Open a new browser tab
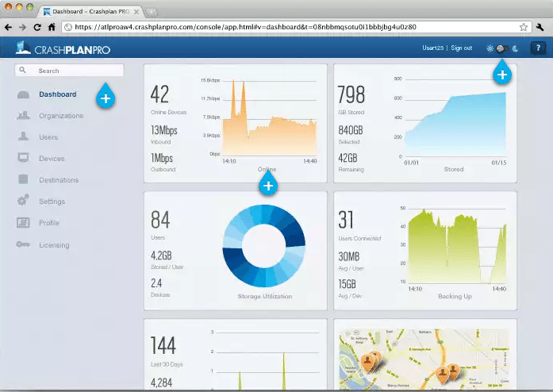553x392 pixels. click(151, 12)
